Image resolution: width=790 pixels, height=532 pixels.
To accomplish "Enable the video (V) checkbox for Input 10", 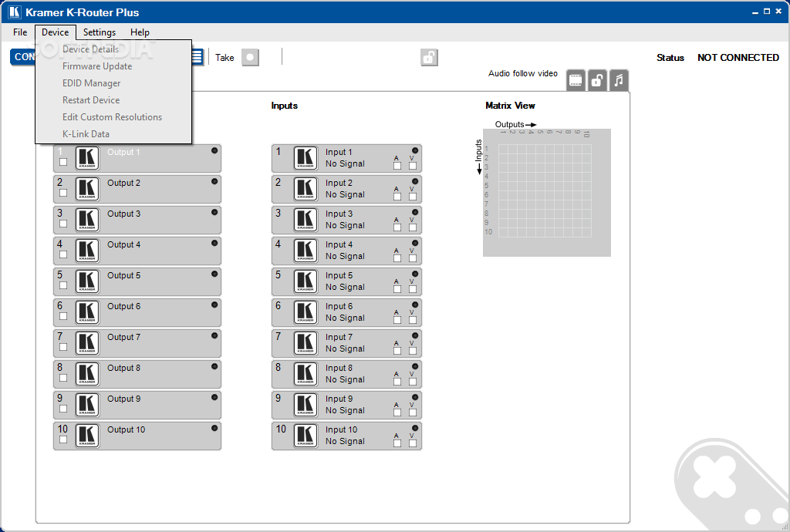I will 413,443.
